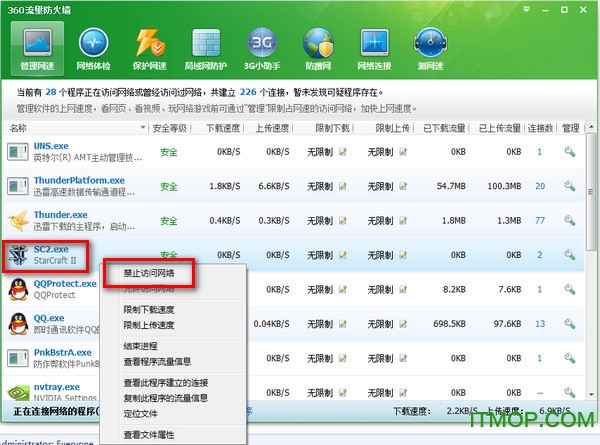Choose 限制下载速度 in the context menu
600x445 pixels.
(149, 310)
